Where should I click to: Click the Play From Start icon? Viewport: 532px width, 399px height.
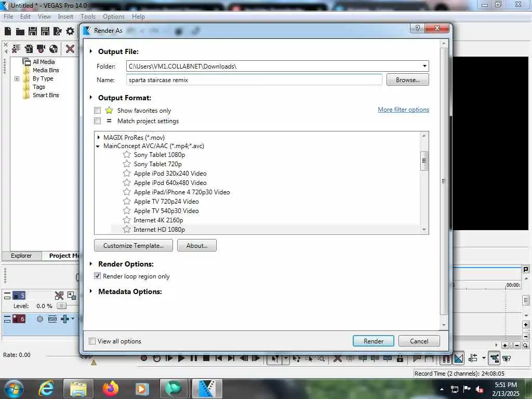click(x=169, y=358)
